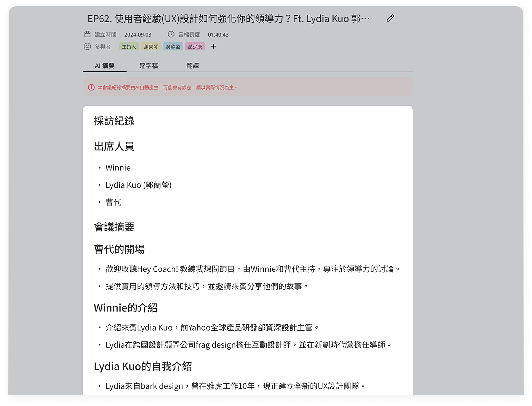Click the bullet starting 提供實用的領導方法
This screenshot has height=406, width=532.
(x=207, y=286)
